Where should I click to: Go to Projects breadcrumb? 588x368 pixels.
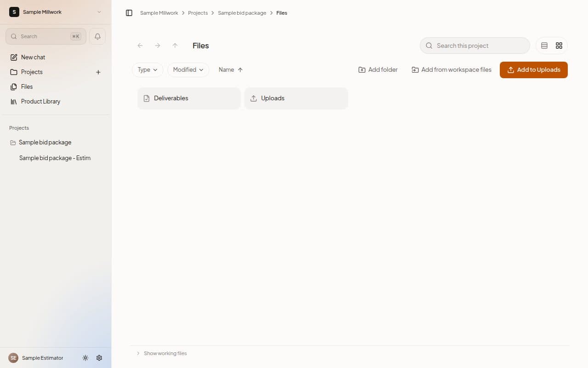click(198, 13)
